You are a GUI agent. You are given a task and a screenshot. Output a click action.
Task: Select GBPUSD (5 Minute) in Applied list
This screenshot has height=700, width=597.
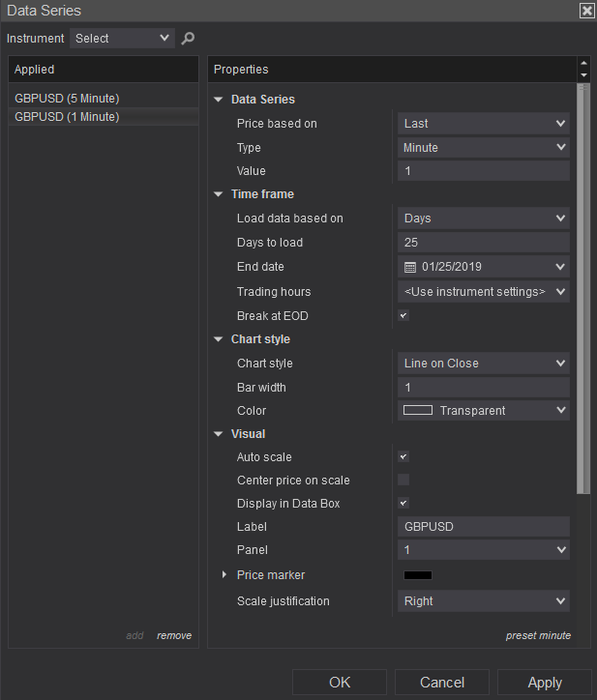pos(104,99)
